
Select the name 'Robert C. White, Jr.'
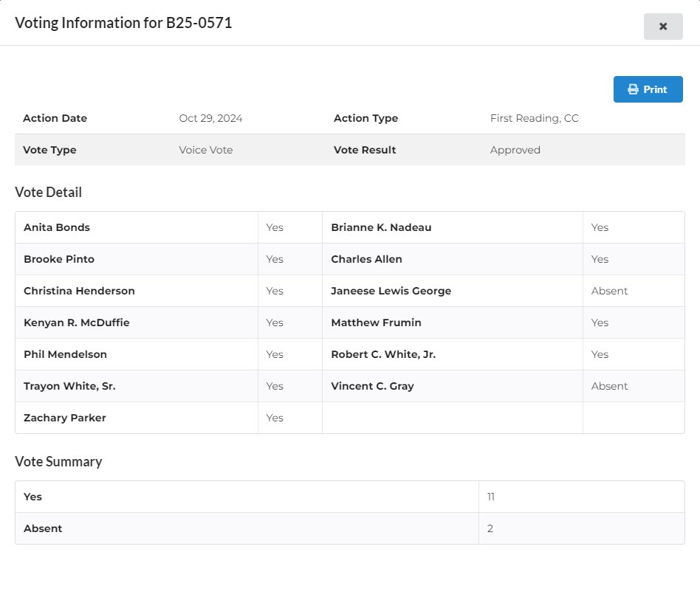(x=383, y=353)
